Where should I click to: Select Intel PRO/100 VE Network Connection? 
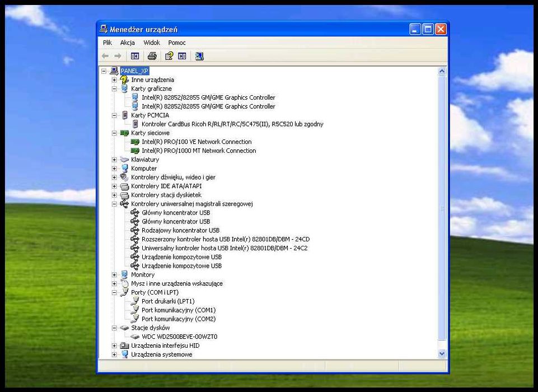tap(197, 142)
